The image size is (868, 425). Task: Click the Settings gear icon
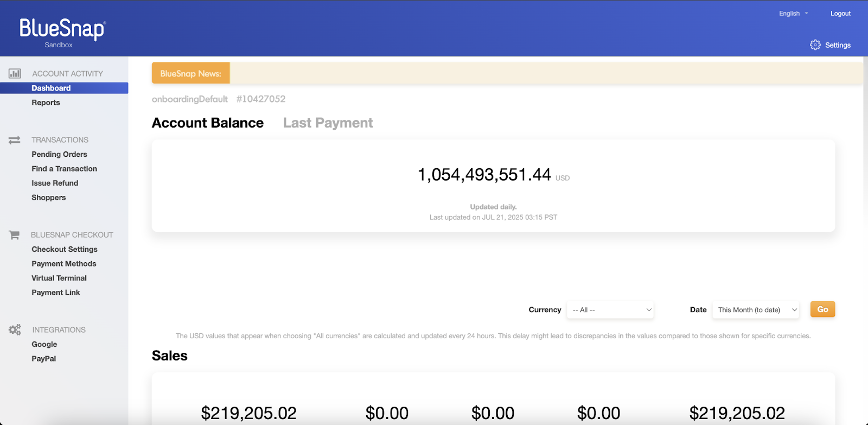tap(815, 45)
